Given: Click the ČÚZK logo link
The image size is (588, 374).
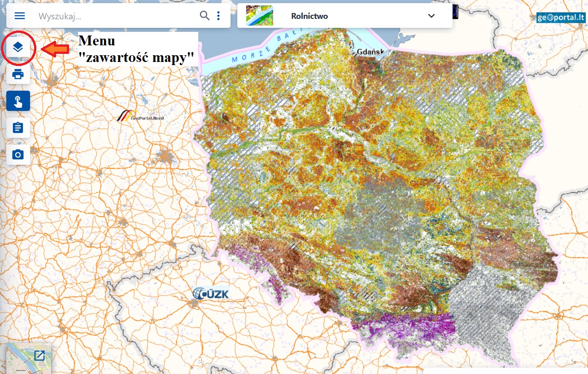Looking at the screenshot, I should click(211, 293).
